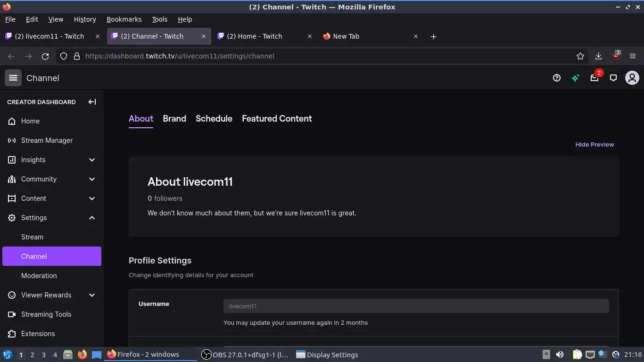This screenshot has height=362, width=644.
Task: Bookmark this page with star icon
Action: 580,56
